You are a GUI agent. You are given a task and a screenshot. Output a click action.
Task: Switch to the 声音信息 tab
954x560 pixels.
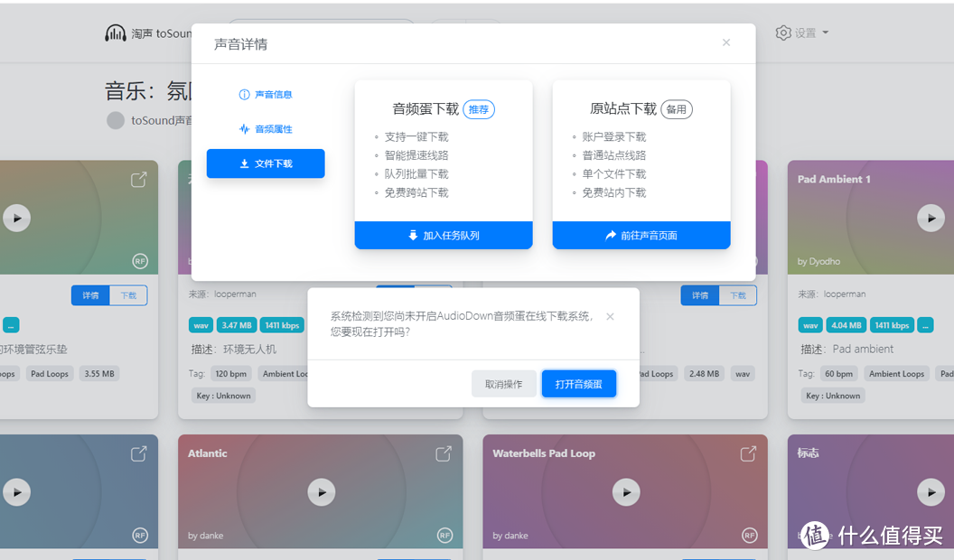[x=266, y=94]
